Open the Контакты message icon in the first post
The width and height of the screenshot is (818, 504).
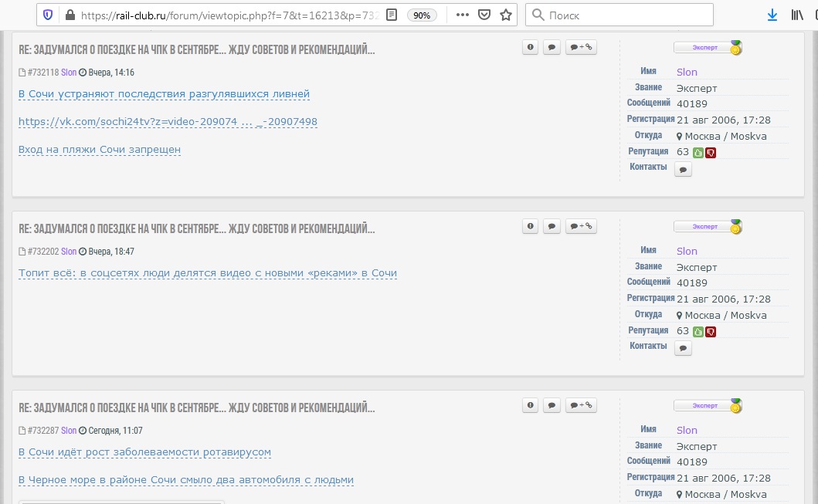[x=683, y=170]
